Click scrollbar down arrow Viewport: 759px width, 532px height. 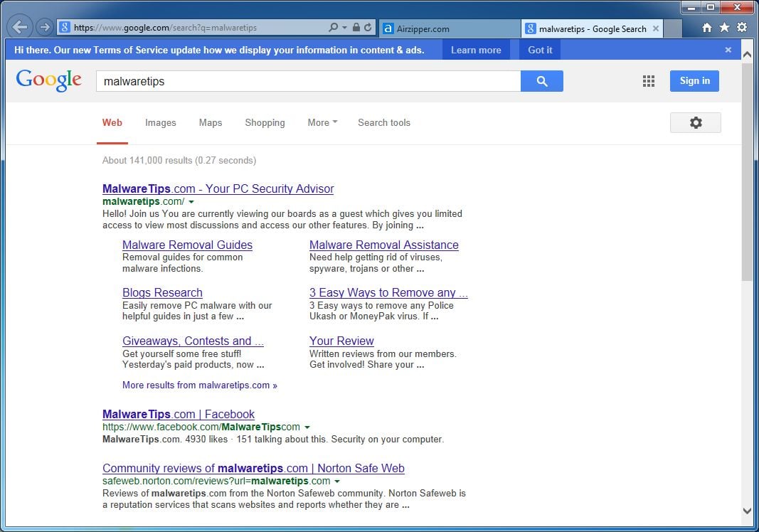point(747,511)
